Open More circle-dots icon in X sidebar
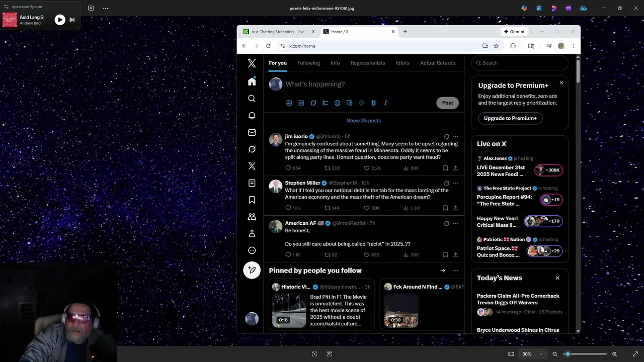Screen dimensions: 644x362 (252, 250)
